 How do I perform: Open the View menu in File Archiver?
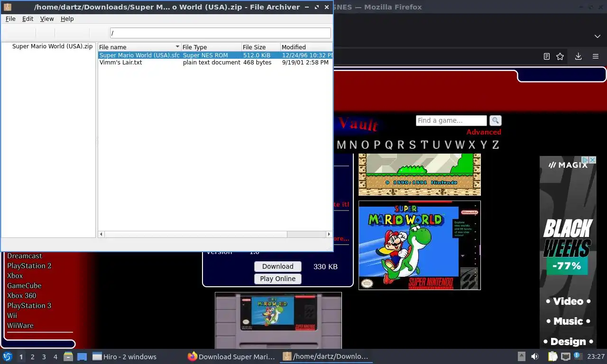point(47,18)
